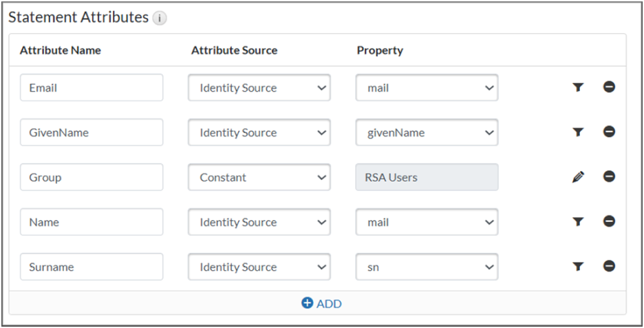Click the filter icon for the Surname row
This screenshot has height=328, width=644.
click(578, 267)
